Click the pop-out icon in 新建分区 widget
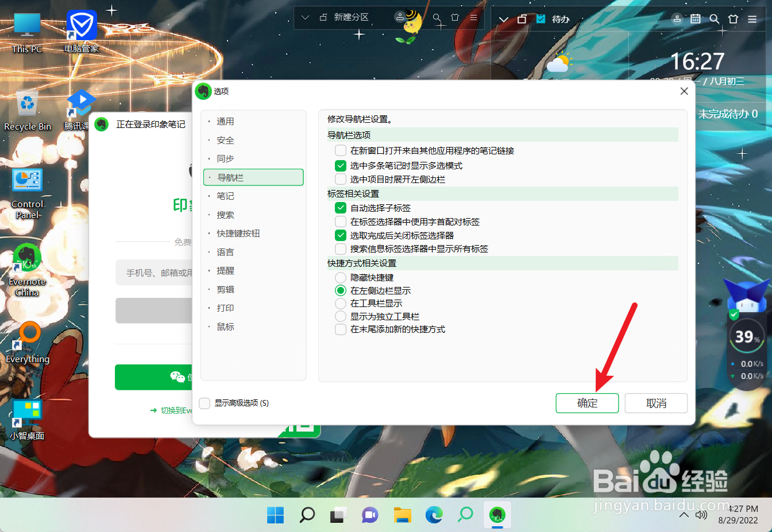Viewport: 772px width, 532px height. [x=323, y=18]
